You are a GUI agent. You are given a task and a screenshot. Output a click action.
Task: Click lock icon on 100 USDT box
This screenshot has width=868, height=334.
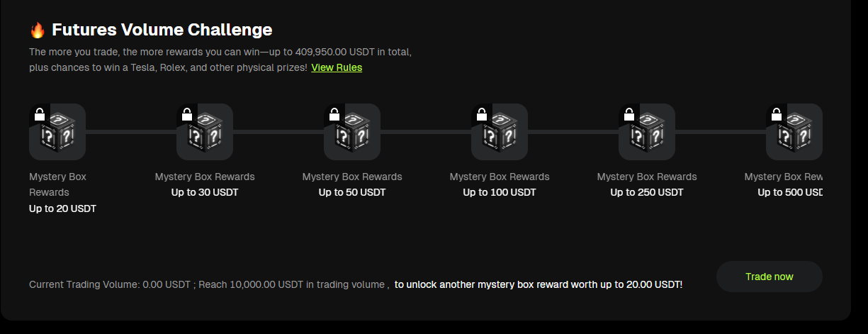click(482, 114)
